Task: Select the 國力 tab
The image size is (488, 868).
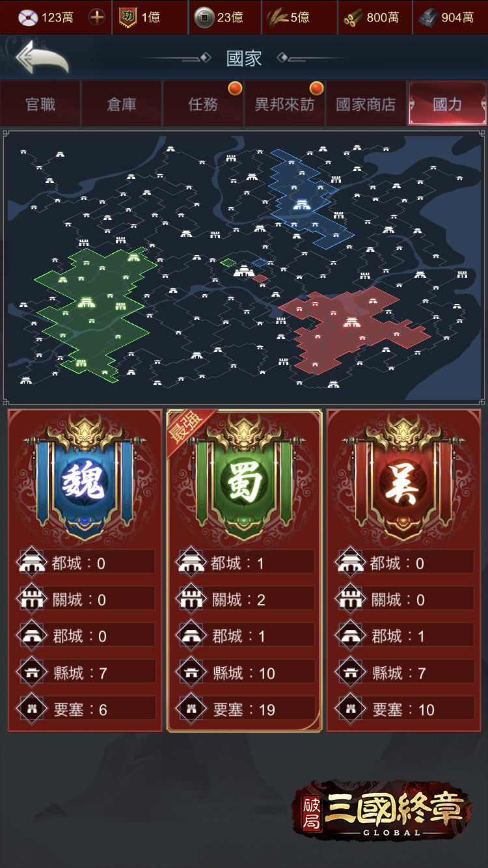Action: (447, 104)
